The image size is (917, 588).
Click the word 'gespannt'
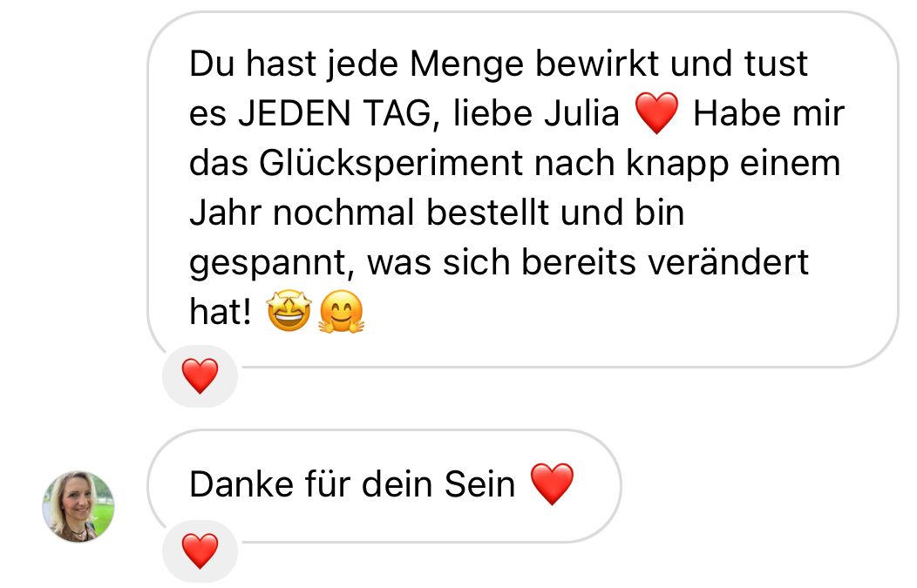pos(271,263)
